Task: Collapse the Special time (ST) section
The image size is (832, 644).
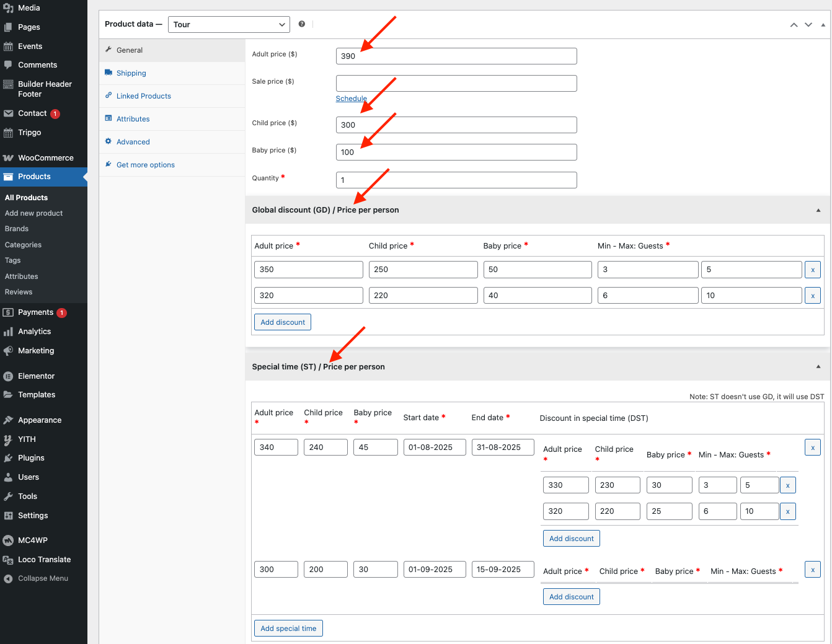Action: coord(818,367)
